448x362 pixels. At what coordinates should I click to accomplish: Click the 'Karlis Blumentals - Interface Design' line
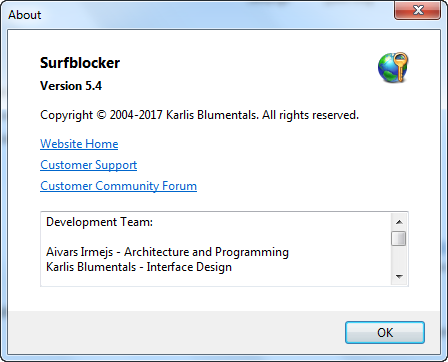139,267
